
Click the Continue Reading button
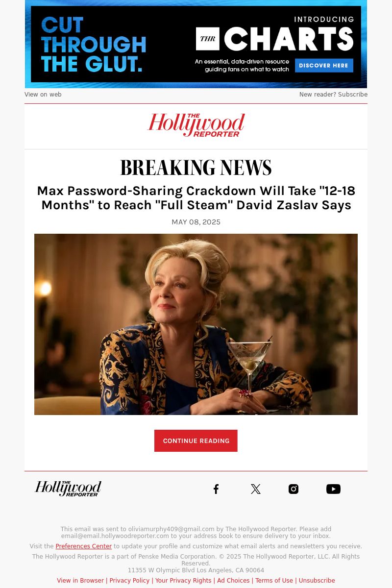(x=196, y=441)
